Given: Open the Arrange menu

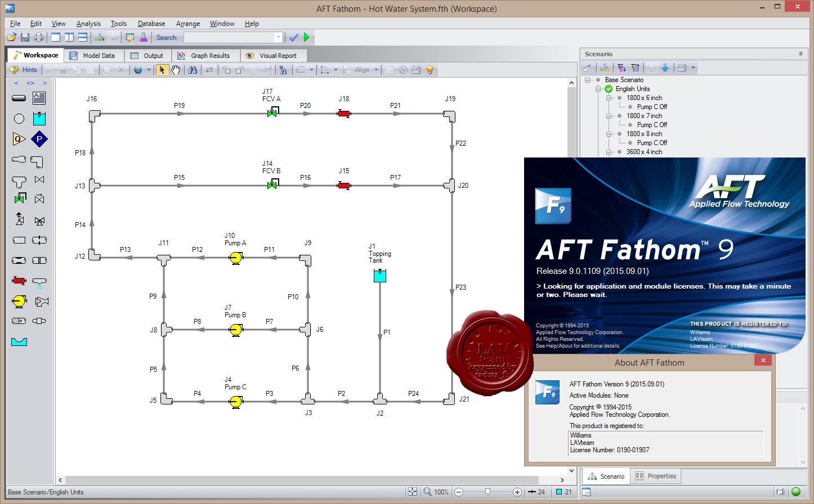Looking at the screenshot, I should coord(188,24).
